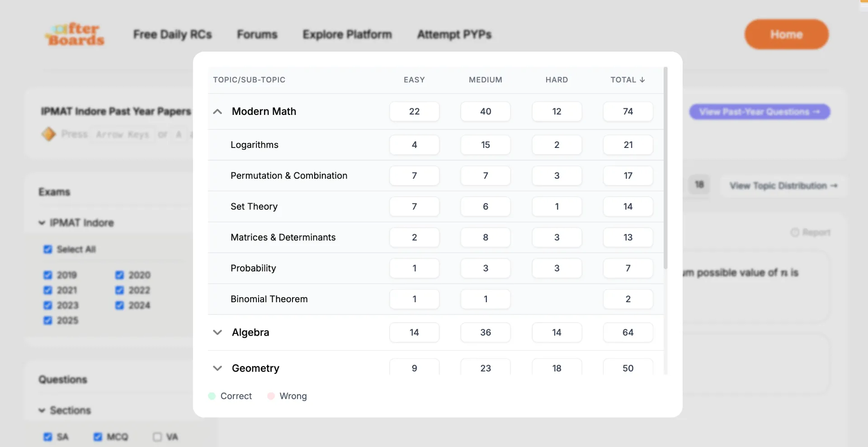Click the Binomial Theorem row label
The height and width of the screenshot is (447, 868).
pyautogui.click(x=269, y=299)
